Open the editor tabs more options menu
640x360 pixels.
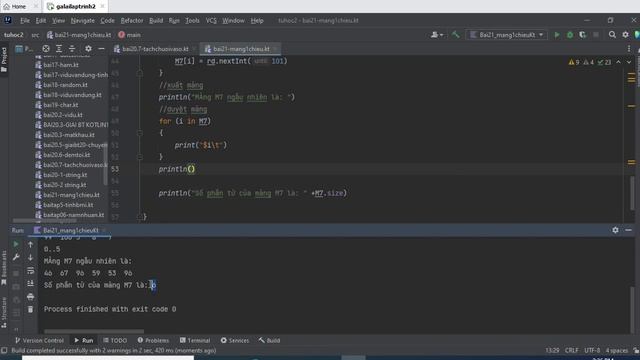point(629,49)
